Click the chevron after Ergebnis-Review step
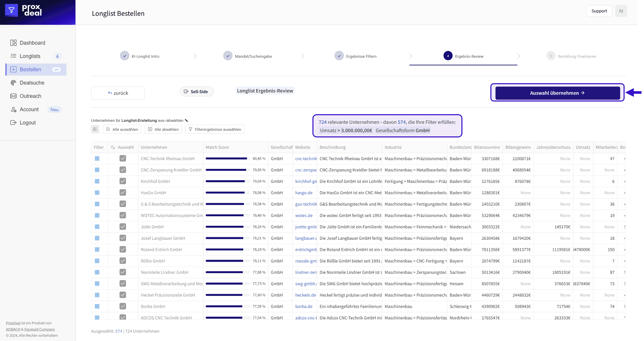This screenshot has height=341, width=644. 519,56
